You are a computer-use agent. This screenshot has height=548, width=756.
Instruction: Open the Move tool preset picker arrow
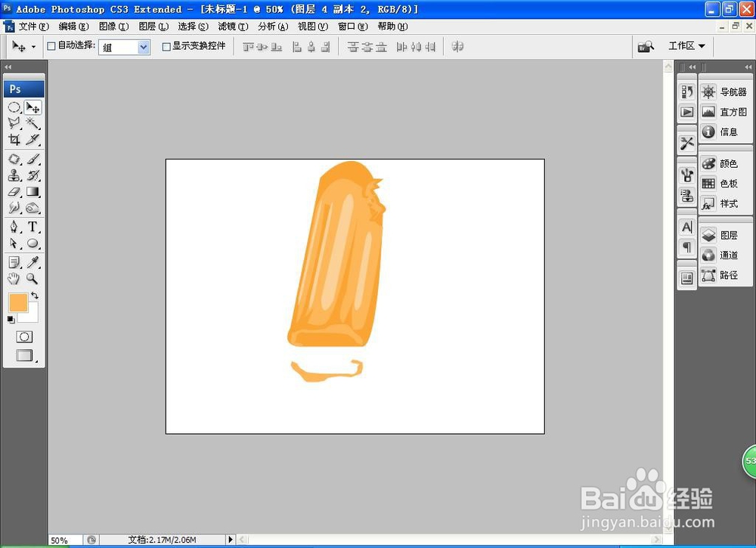33,47
